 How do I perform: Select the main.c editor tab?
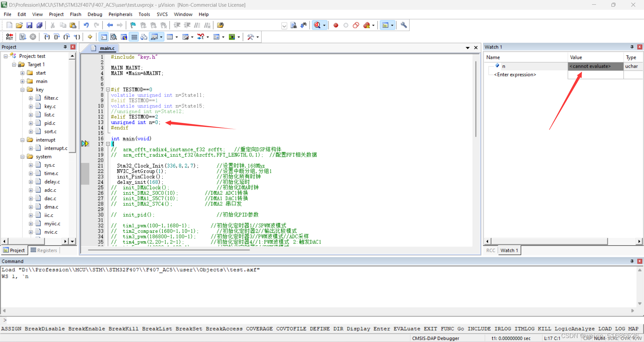pos(103,48)
